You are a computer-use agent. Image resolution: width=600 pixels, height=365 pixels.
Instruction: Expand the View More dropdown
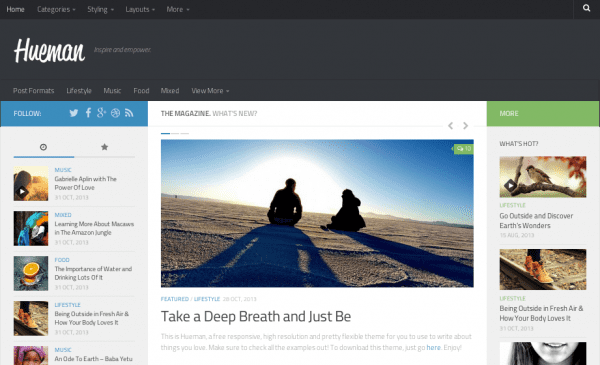coord(210,91)
